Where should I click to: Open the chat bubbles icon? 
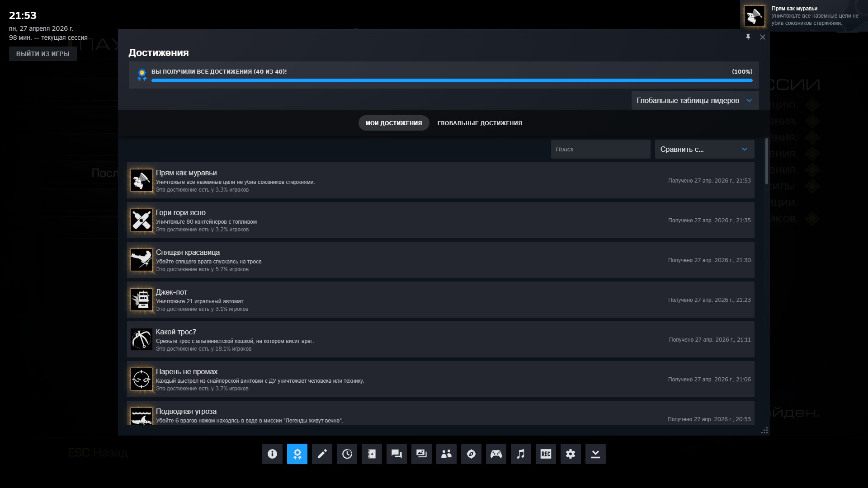tap(396, 454)
